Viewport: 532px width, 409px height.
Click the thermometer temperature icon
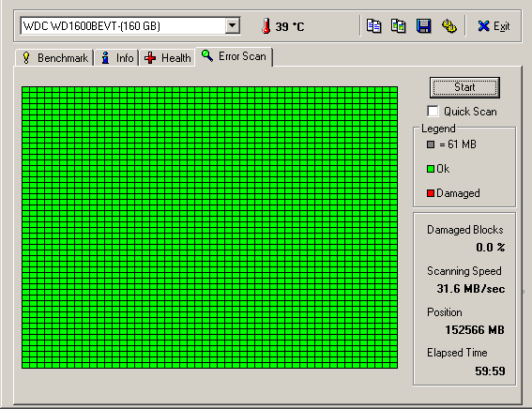pyautogui.click(x=266, y=25)
